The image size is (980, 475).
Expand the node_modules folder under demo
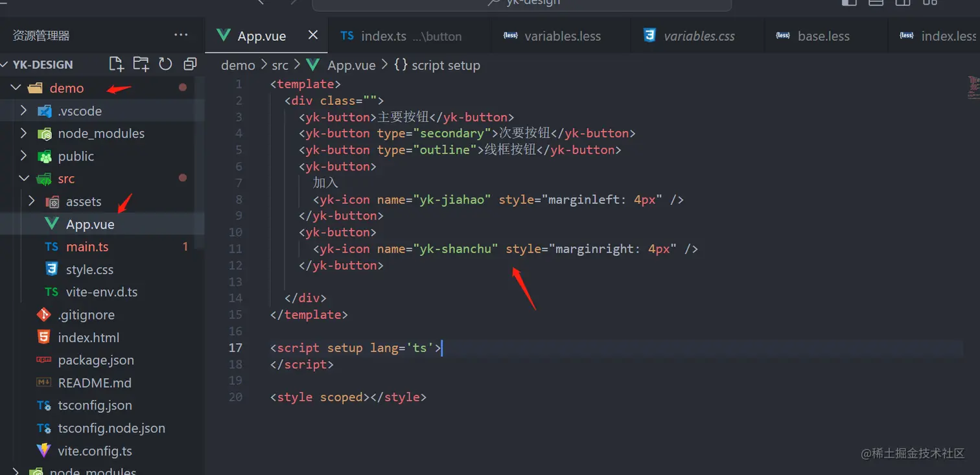24,133
